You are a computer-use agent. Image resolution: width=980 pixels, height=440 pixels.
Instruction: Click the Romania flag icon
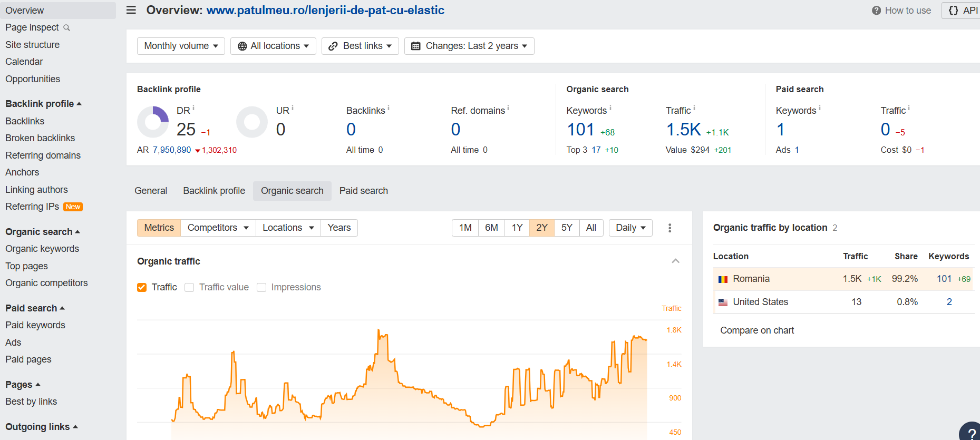pyautogui.click(x=723, y=279)
